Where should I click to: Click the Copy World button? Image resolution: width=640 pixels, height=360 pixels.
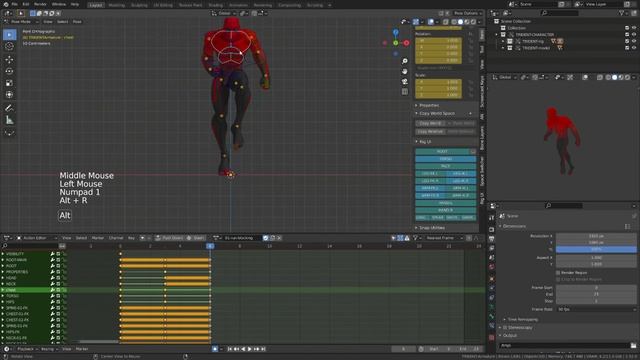pos(430,123)
